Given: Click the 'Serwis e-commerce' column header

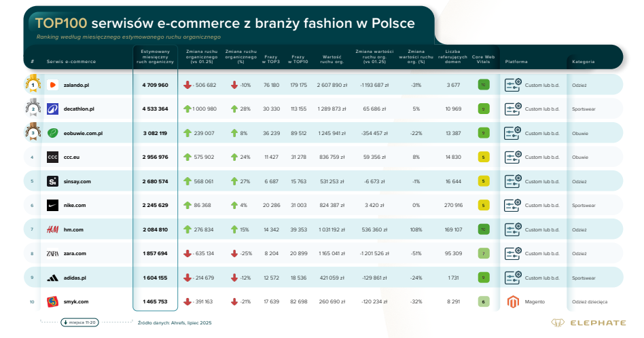Looking at the screenshot, I should (x=71, y=62).
